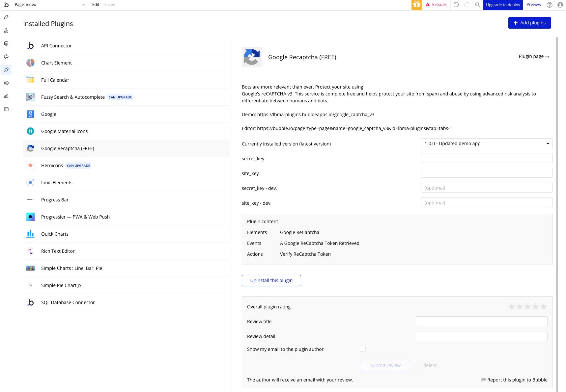Open the help question mark icon

pyautogui.click(x=550, y=5)
